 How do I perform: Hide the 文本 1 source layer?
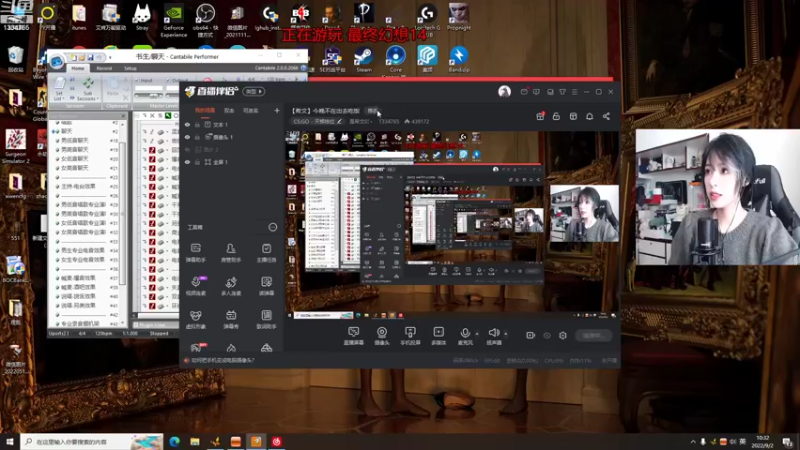[x=187, y=124]
